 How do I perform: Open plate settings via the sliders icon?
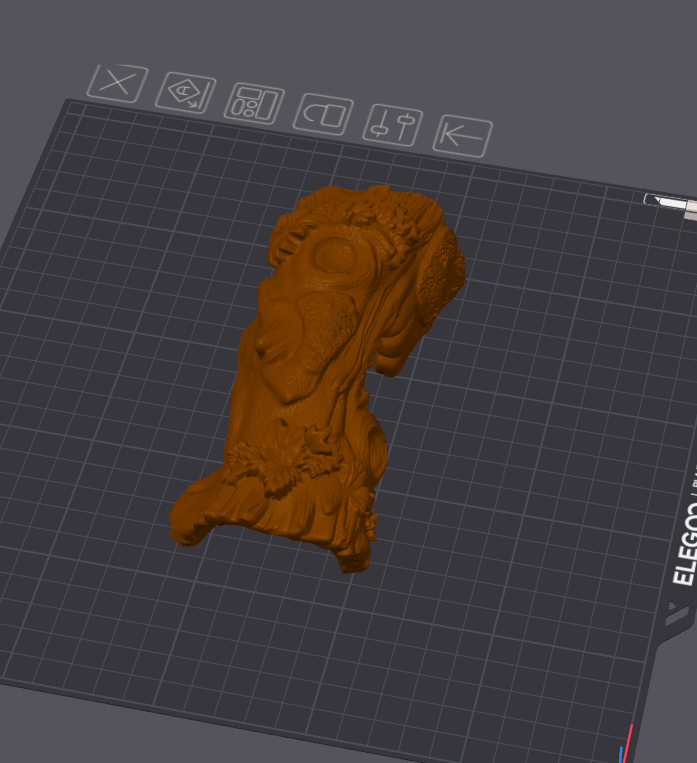point(392,125)
